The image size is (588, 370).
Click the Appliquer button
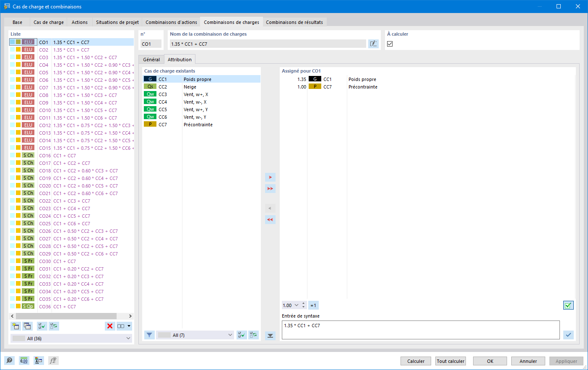566,361
